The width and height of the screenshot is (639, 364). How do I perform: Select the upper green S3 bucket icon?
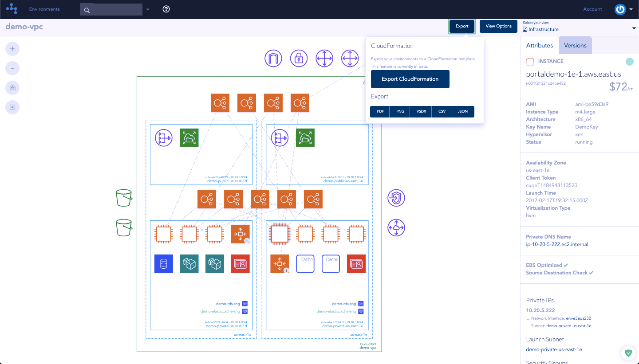pos(124,198)
